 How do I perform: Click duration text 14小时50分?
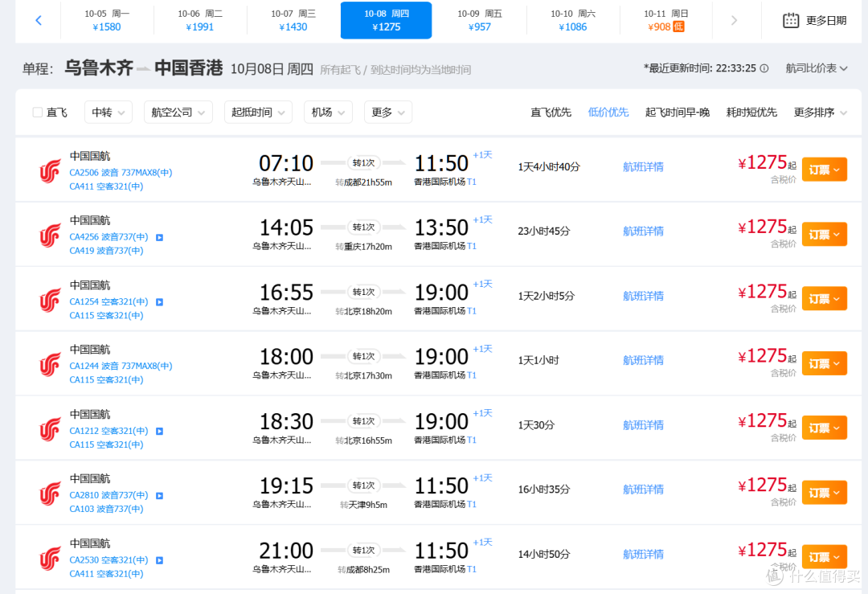543,554
